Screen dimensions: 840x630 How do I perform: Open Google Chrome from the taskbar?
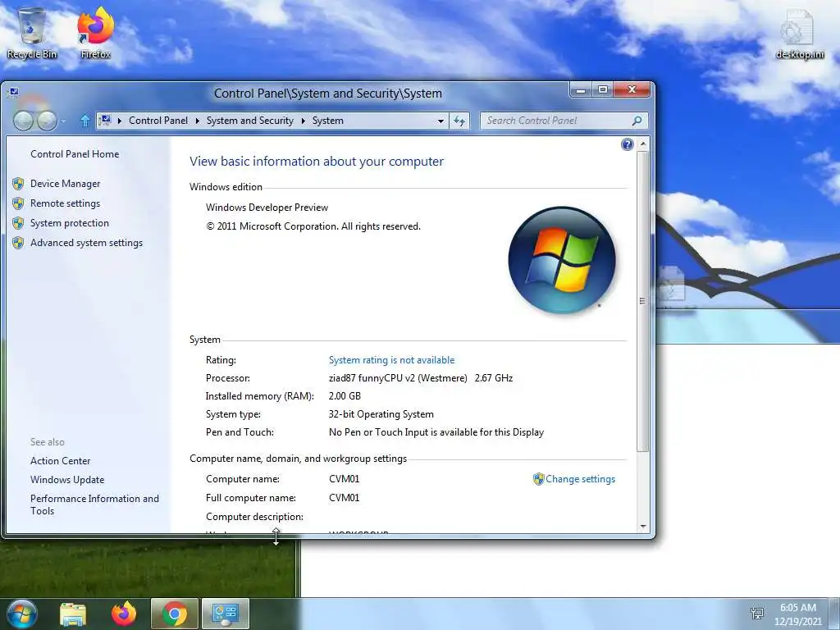(174, 614)
